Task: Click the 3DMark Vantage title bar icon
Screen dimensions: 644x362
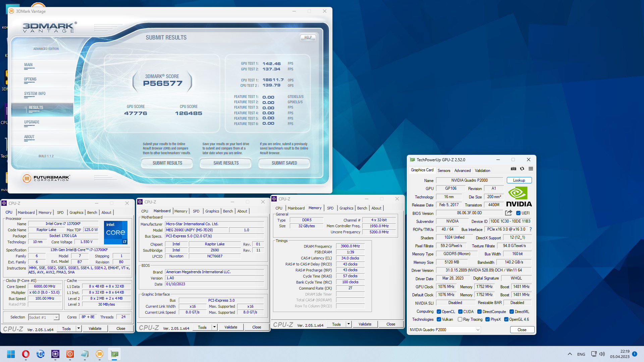Action: pos(11,11)
